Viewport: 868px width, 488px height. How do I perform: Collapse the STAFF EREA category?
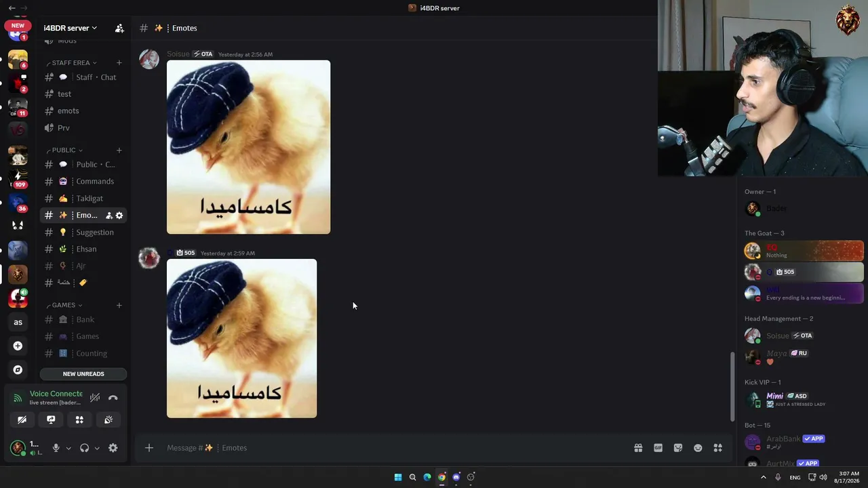pos(71,63)
